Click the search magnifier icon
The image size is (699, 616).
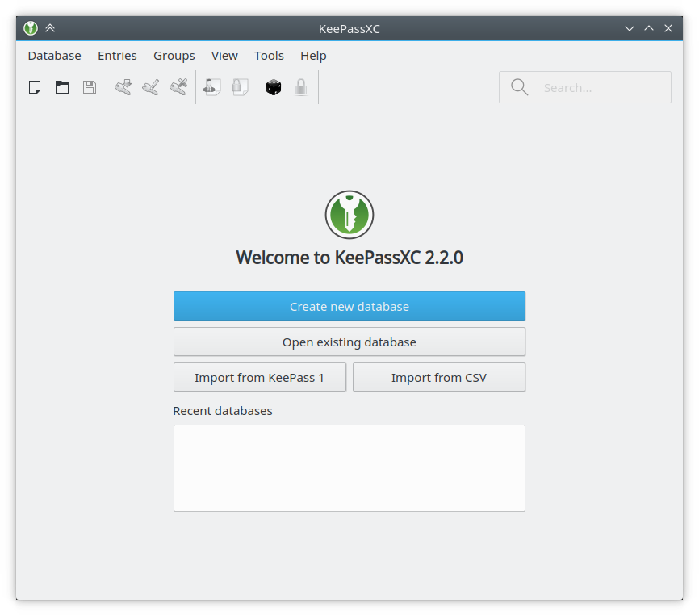point(519,87)
